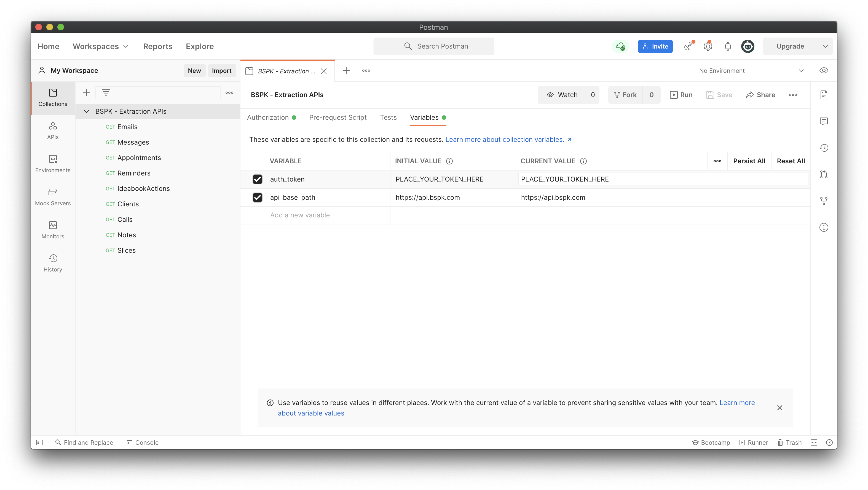Open the Environments sidebar panel
Screen dimensions: 868x490
click(x=53, y=164)
